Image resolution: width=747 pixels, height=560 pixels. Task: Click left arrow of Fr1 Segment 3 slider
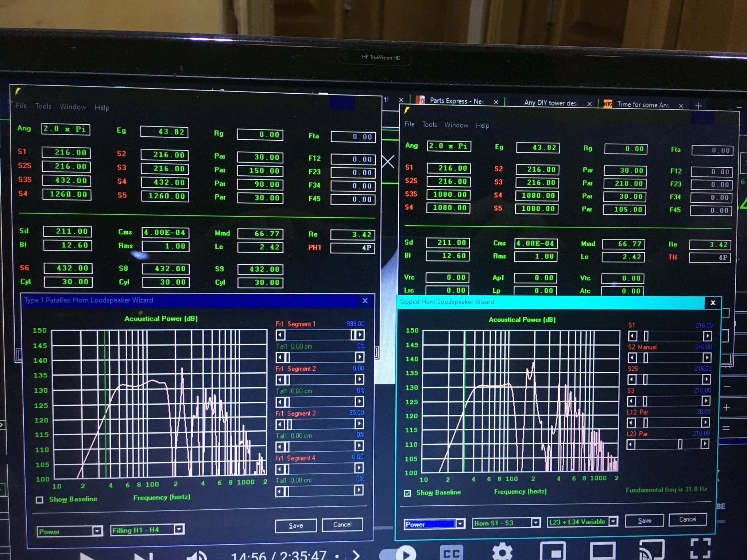point(280,424)
